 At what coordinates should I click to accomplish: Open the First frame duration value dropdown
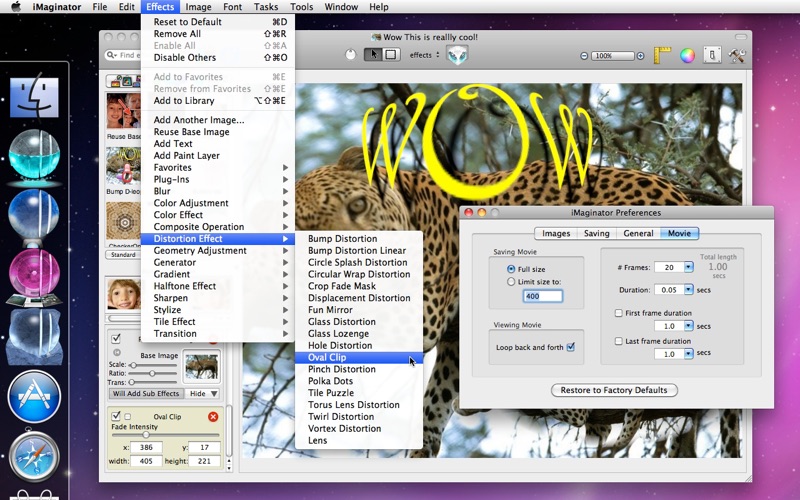click(688, 326)
